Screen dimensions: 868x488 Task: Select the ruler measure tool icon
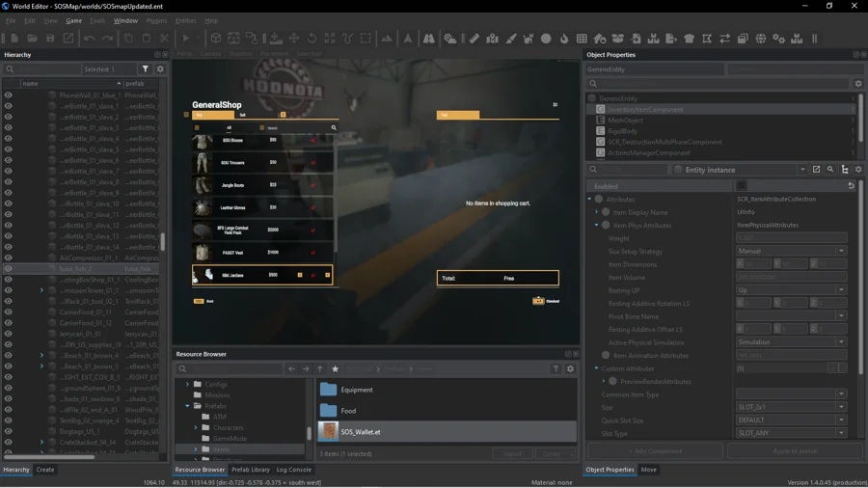(x=475, y=39)
